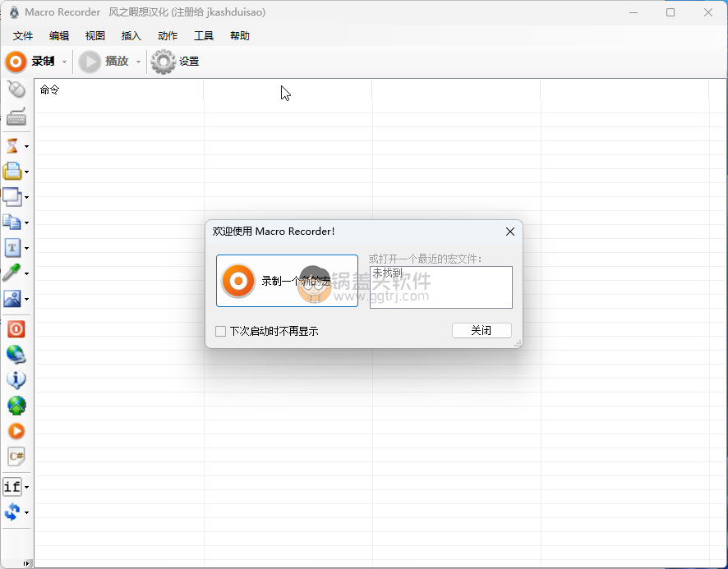The width and height of the screenshot is (728, 569).
Task: Minimize the Macro Recorder window
Action: click(634, 12)
